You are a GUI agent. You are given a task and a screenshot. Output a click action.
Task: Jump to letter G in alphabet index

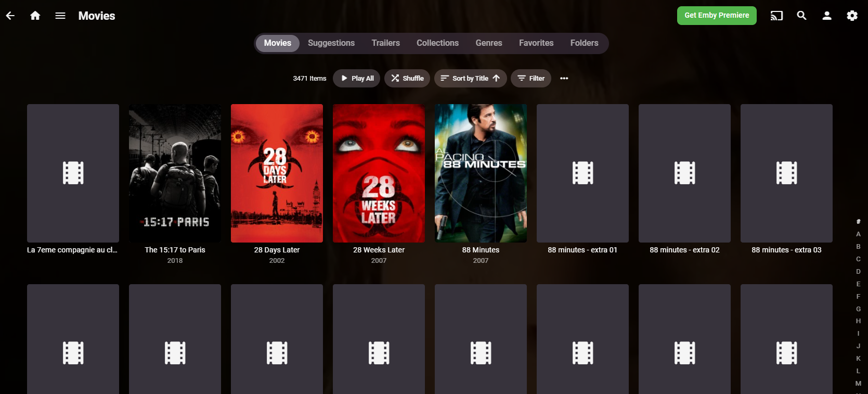click(858, 309)
